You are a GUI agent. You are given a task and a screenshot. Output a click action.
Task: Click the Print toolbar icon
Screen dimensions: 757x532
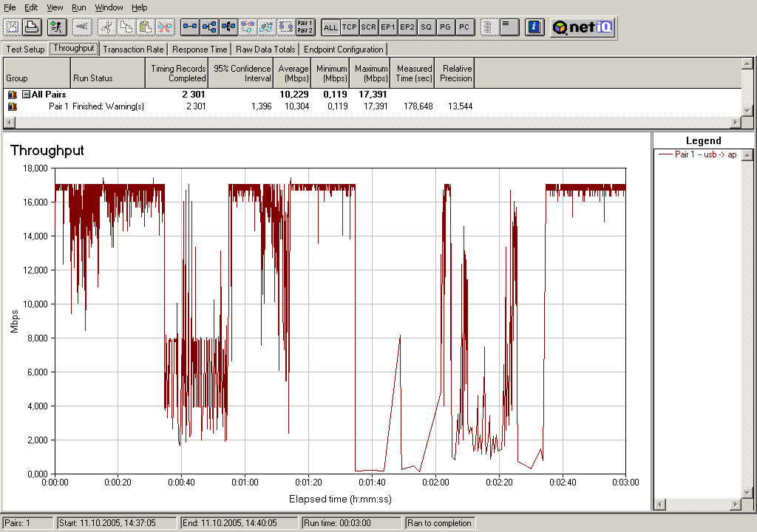point(31,27)
